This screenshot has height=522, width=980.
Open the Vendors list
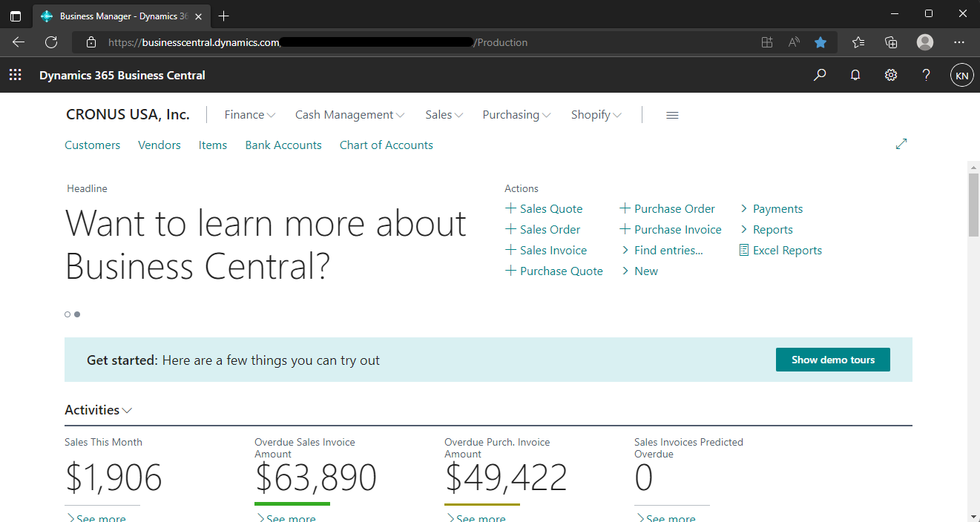[x=160, y=145]
